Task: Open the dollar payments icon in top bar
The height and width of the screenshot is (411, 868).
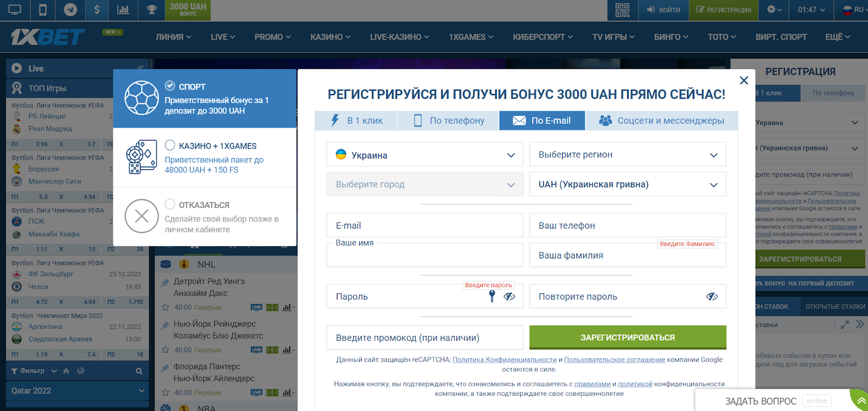Action: pyautogui.click(x=97, y=10)
